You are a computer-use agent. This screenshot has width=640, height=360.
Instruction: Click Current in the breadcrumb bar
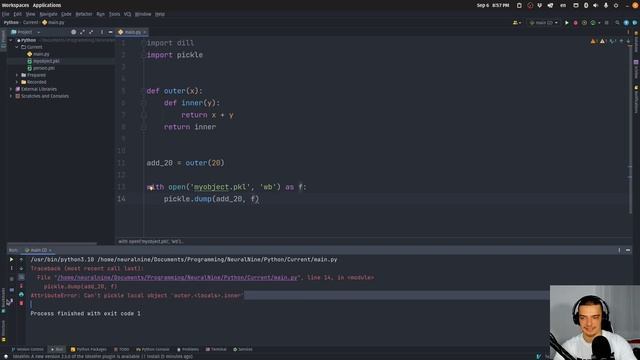tap(30, 22)
